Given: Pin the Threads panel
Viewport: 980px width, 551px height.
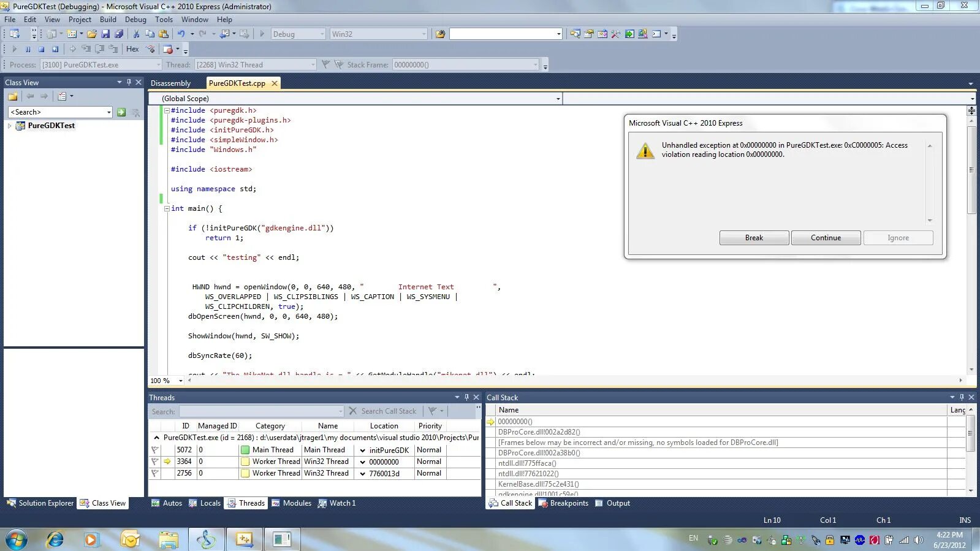Looking at the screenshot, I should click(466, 397).
